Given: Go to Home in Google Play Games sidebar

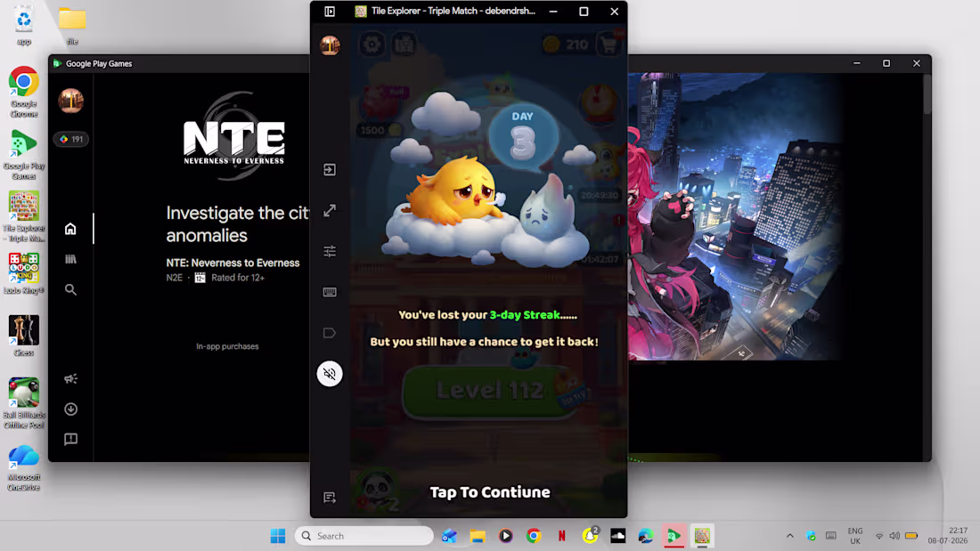Looking at the screenshot, I should point(70,229).
